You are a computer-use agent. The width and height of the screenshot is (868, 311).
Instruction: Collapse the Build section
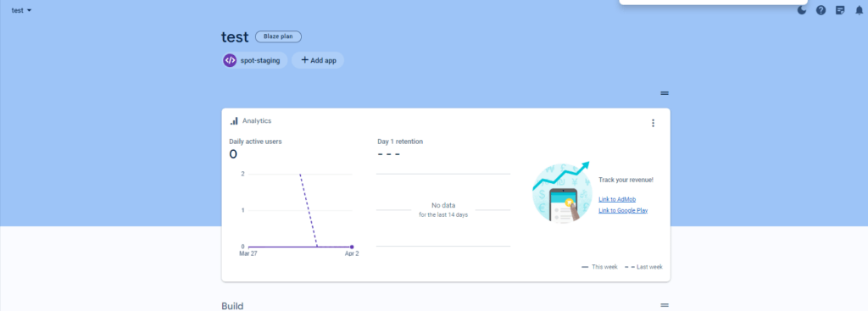tap(665, 305)
